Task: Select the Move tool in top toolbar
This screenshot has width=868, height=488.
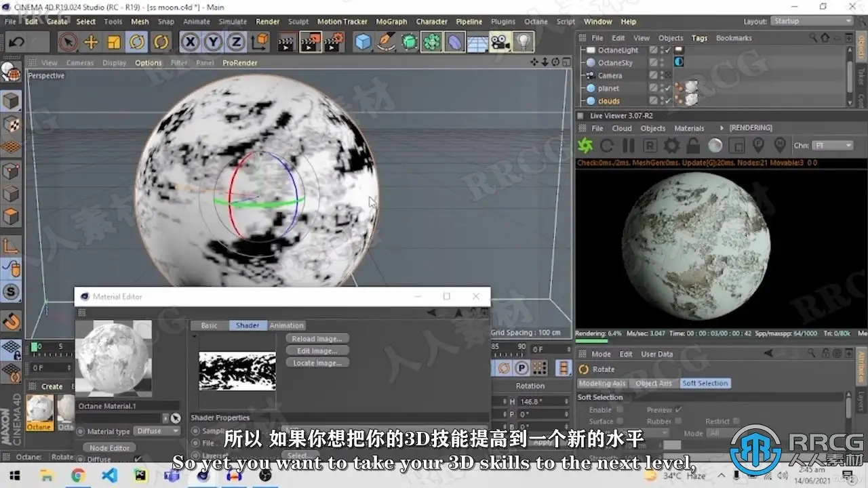Action: 91,42
